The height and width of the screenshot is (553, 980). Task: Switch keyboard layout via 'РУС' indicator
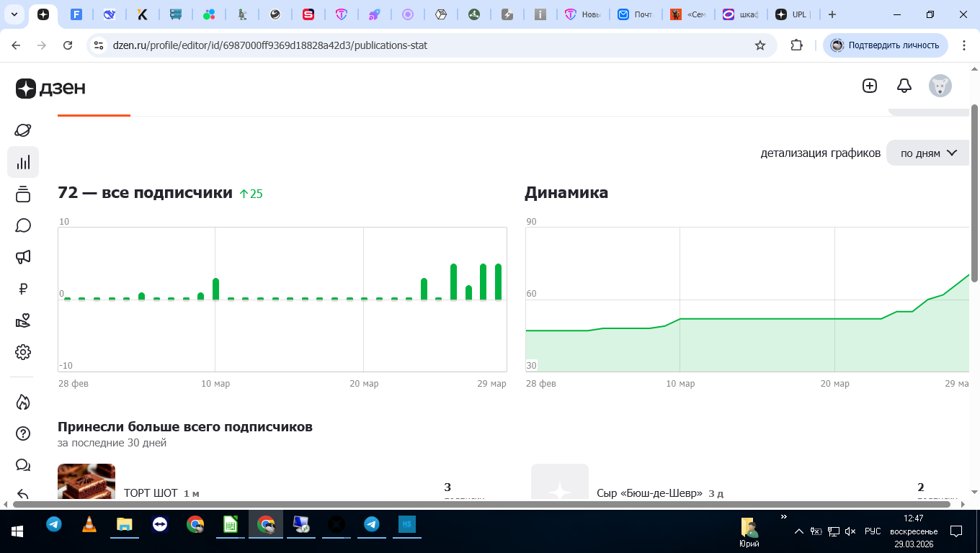[873, 531]
